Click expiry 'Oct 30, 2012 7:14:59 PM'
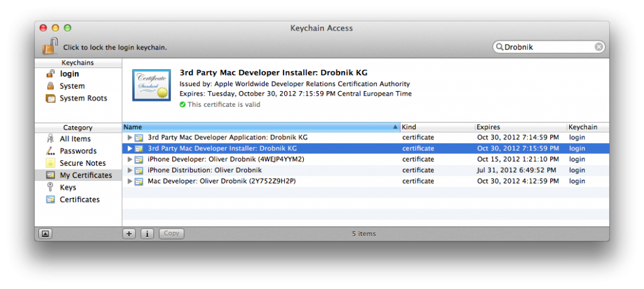644x289 pixels. [x=518, y=137]
